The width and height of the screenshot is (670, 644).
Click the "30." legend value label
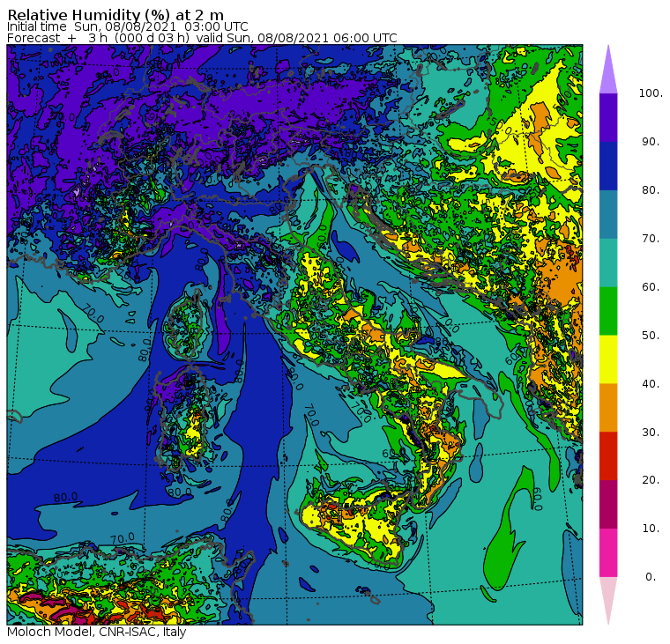coord(651,433)
